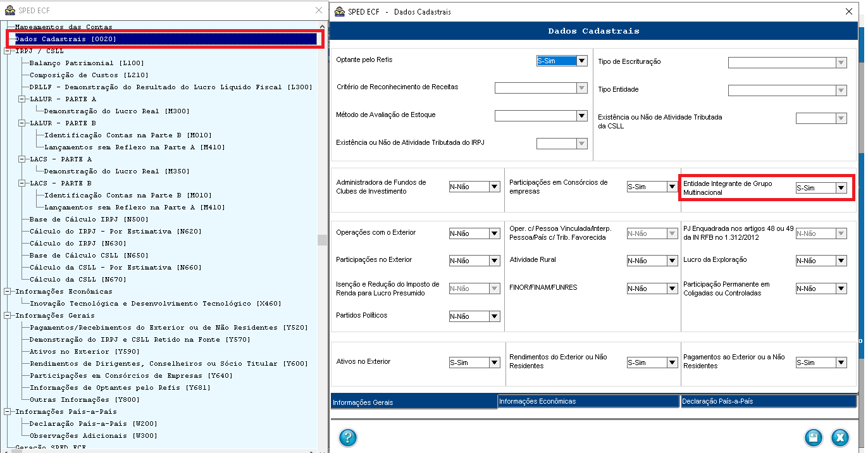Collapse the LACS - PARTE B node

coord(22,183)
